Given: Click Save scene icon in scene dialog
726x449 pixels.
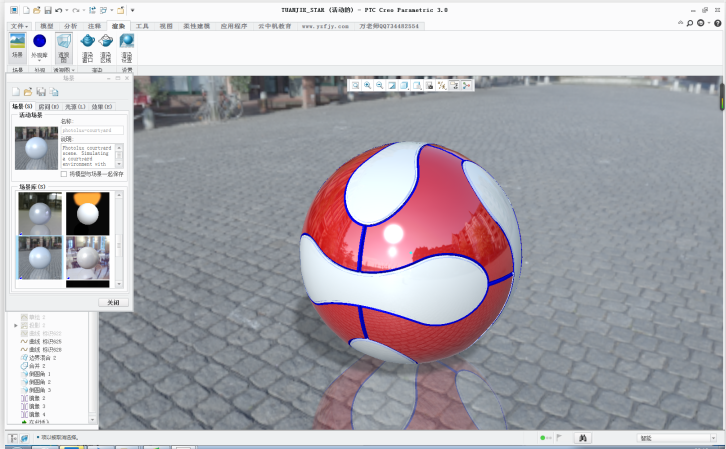Looking at the screenshot, I should [x=41, y=92].
